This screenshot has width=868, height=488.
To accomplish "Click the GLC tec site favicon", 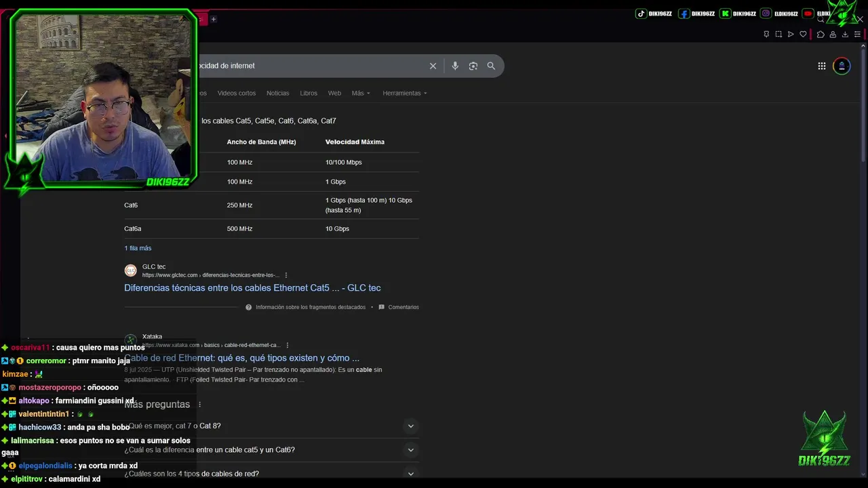I will tap(131, 270).
